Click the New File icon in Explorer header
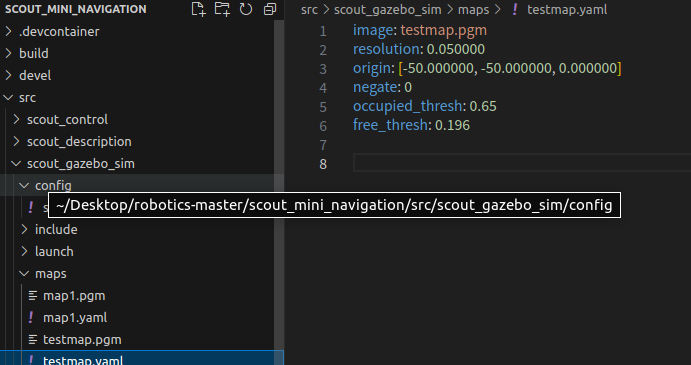 coord(199,9)
